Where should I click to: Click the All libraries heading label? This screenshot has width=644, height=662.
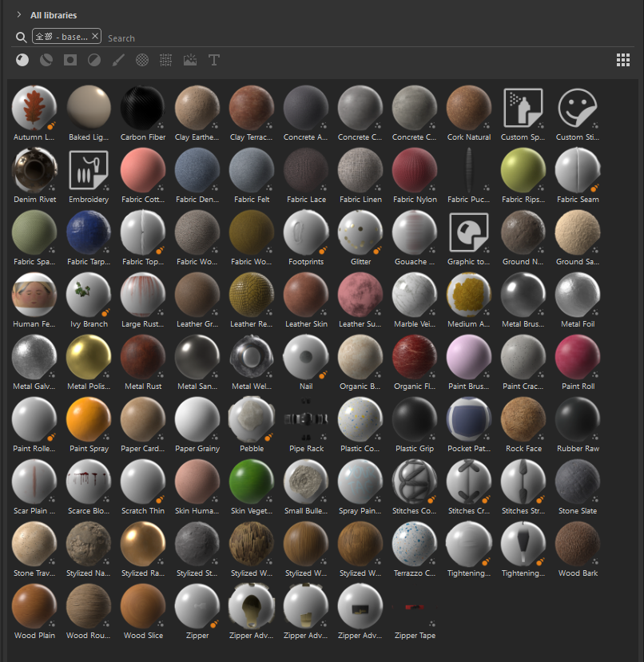[54, 15]
